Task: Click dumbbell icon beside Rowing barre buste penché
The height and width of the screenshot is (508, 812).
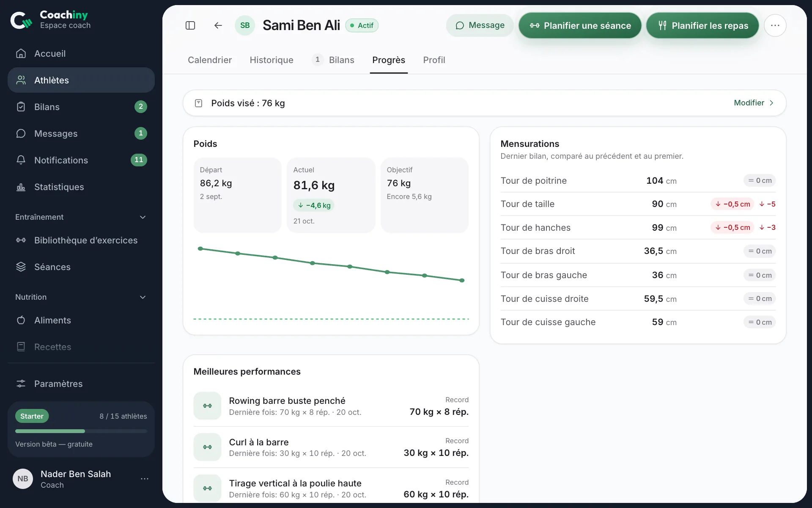Action: coord(207,406)
